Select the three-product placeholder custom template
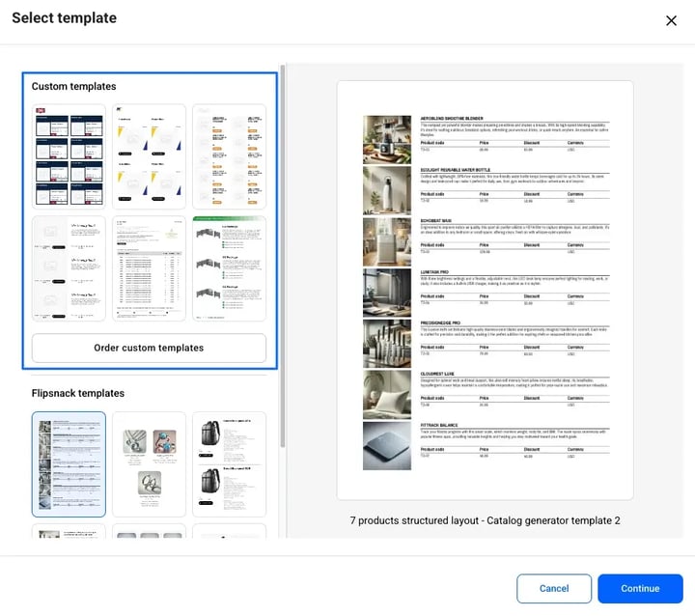Image resolution: width=695 pixels, height=616 pixels. (69, 268)
